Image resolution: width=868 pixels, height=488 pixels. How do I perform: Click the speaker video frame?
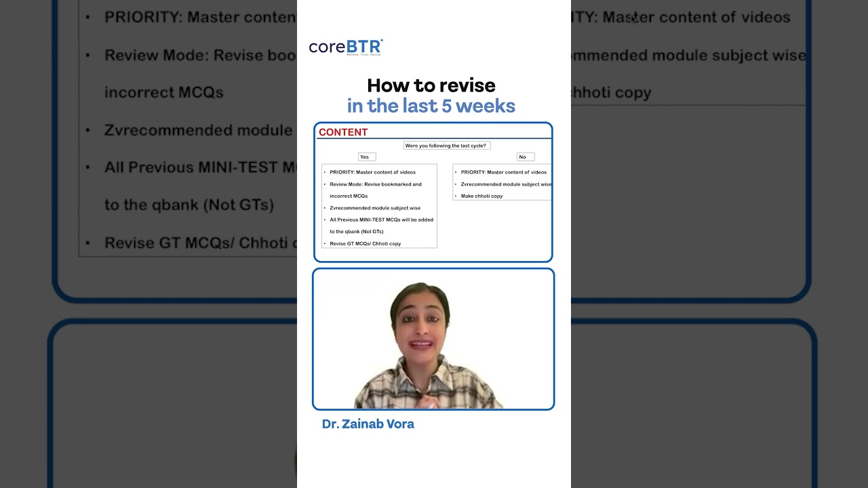[433, 339]
